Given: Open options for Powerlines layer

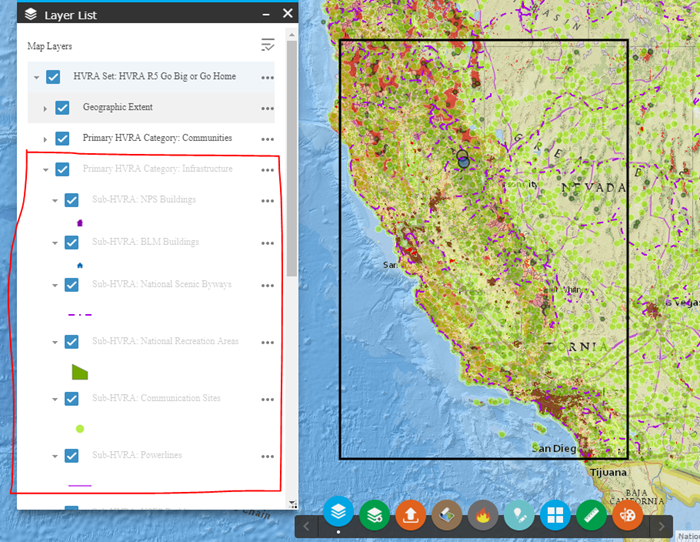Looking at the screenshot, I should point(267,456).
